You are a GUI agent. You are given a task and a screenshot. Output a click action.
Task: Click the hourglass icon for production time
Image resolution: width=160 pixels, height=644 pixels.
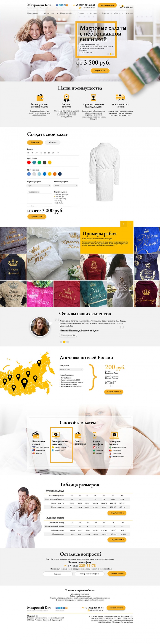93,97
